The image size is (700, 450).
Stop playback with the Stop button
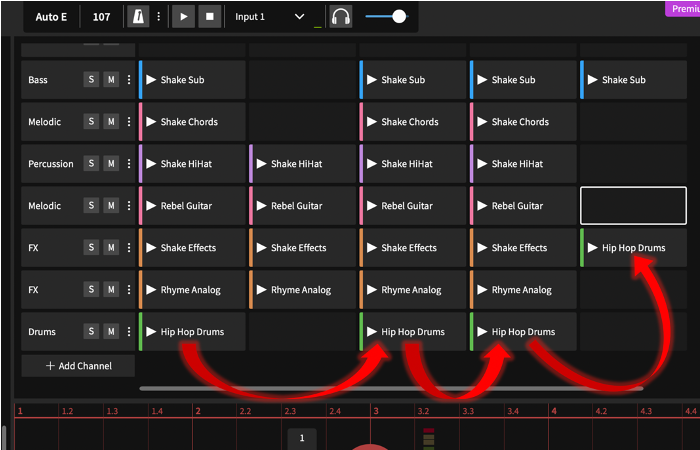(209, 17)
